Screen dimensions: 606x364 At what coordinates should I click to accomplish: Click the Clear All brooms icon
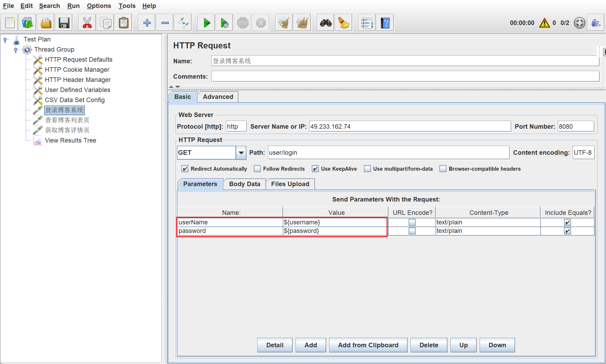coord(302,23)
